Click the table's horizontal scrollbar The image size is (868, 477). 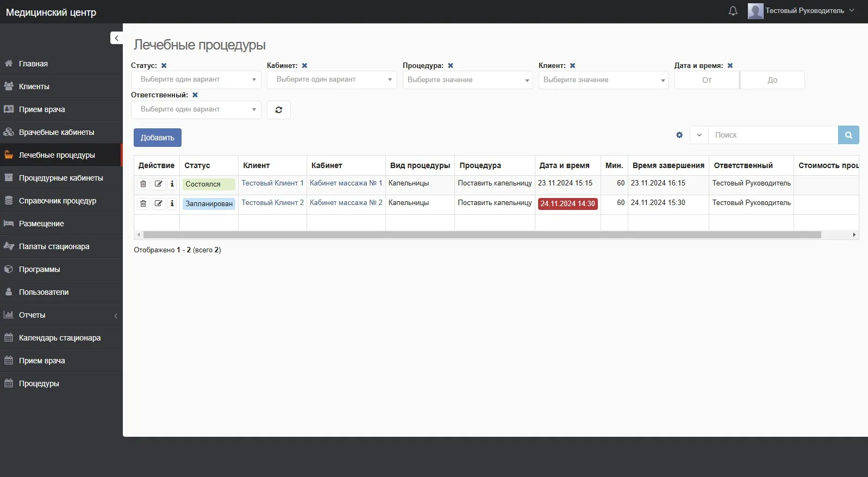click(x=482, y=235)
